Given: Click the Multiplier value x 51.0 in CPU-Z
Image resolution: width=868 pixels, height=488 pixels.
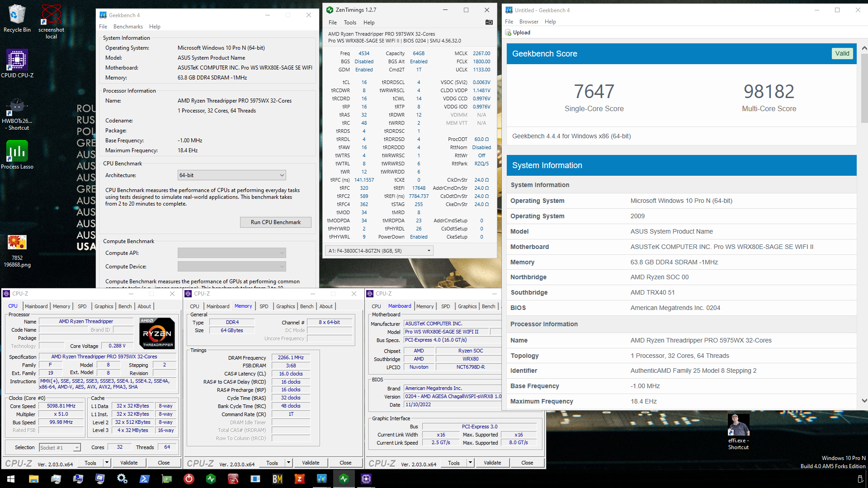Looking at the screenshot, I should 61,414.
